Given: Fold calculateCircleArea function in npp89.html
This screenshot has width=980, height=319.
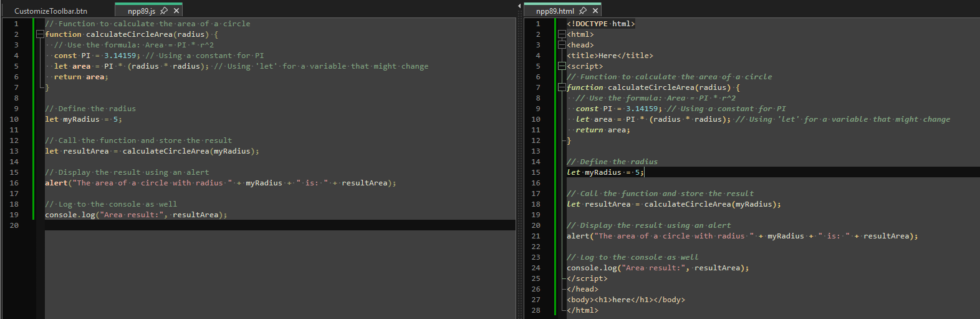Looking at the screenshot, I should (562, 87).
